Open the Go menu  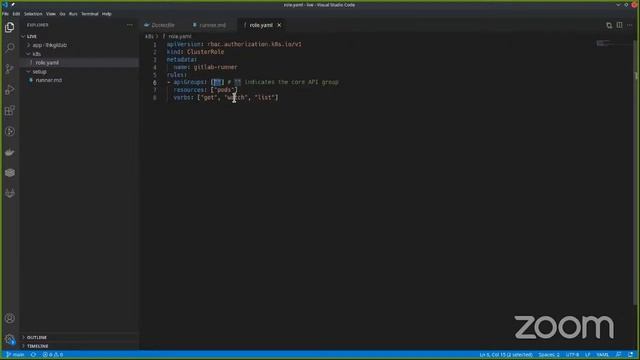pos(62,14)
